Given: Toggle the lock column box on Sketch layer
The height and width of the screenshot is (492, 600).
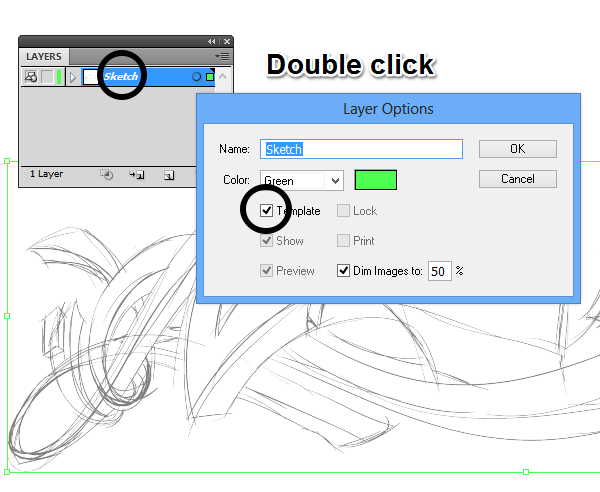Looking at the screenshot, I should tap(47, 77).
